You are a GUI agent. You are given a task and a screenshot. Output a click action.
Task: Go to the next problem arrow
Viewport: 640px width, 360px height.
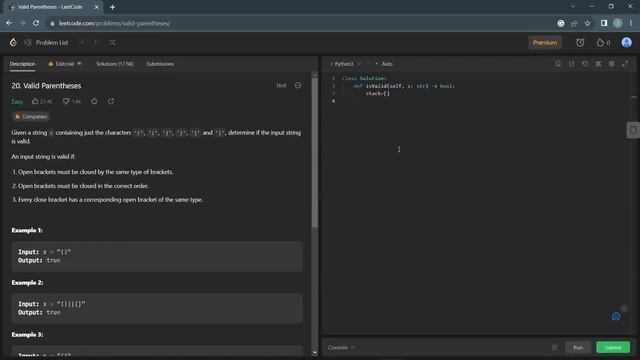click(x=96, y=42)
